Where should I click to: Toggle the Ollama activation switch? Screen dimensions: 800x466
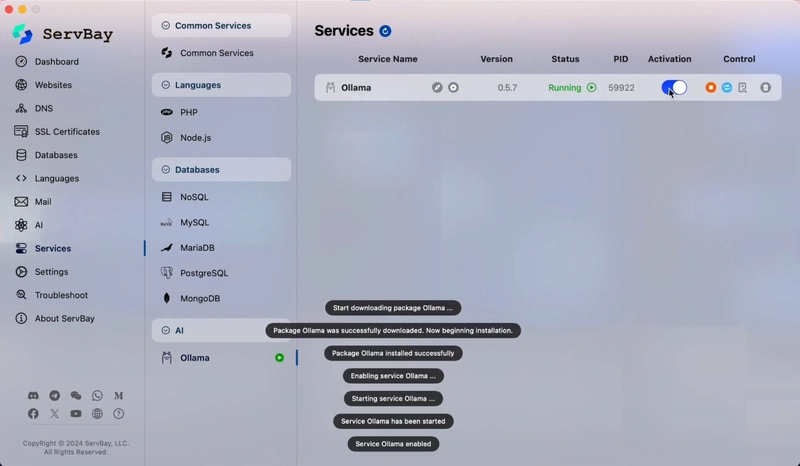click(674, 87)
